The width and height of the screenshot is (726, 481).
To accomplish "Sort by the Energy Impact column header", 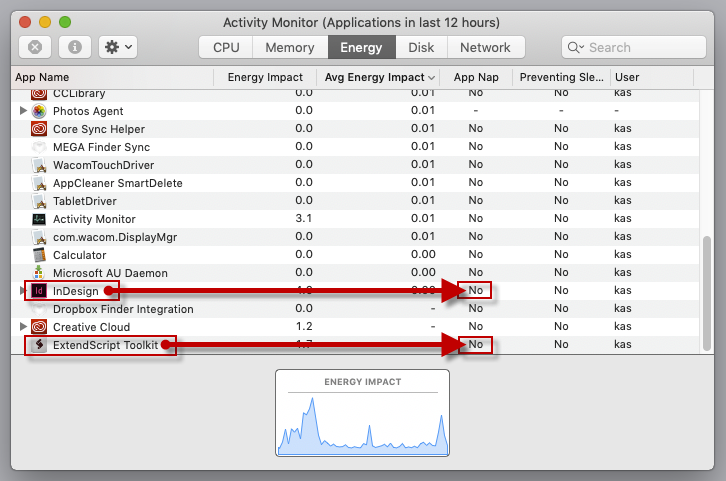I will (x=265, y=77).
